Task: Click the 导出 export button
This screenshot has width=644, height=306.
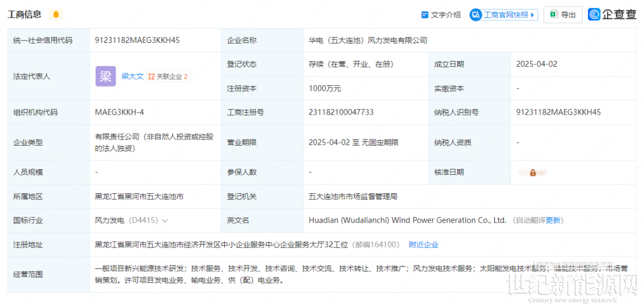Action: (563, 15)
